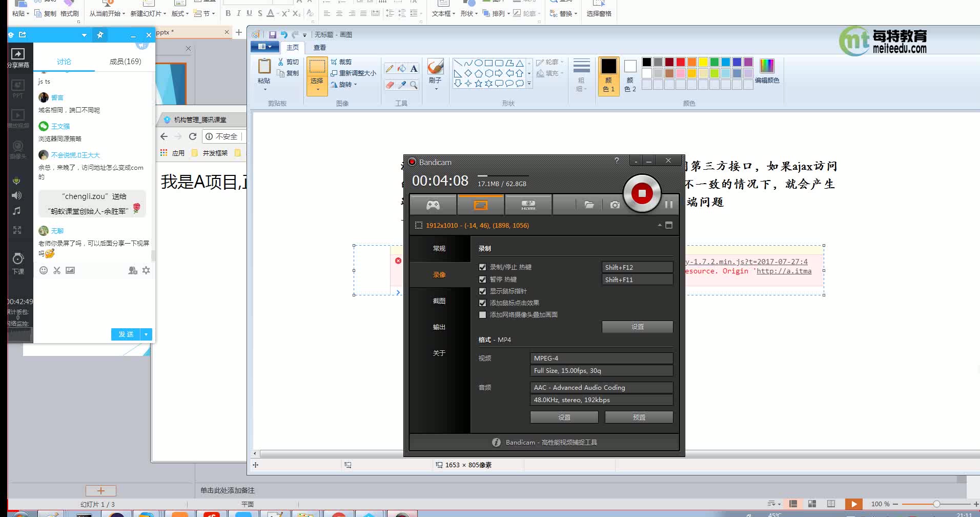
Task: Open the Paint file menu dropdown
Action: pos(265,47)
